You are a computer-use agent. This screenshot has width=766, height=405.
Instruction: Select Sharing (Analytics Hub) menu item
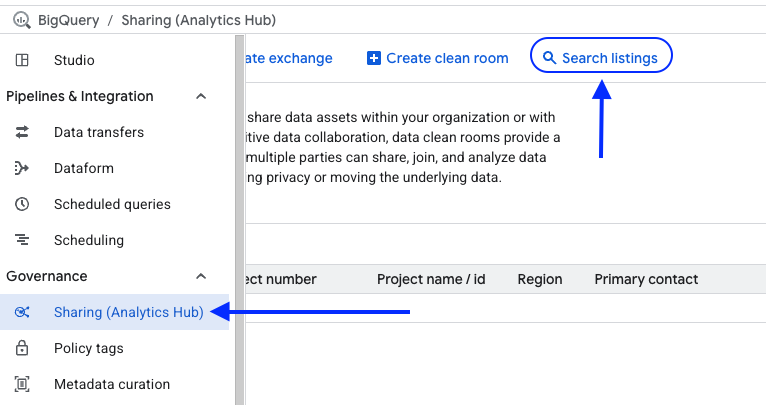tap(114, 312)
